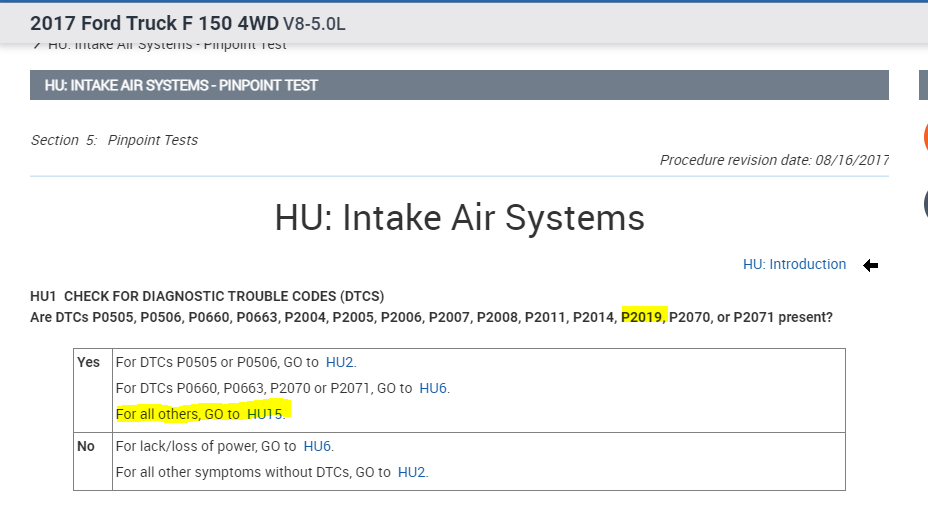This screenshot has width=928, height=508.
Task: Click the partial gray panel header at right
Action: [x=922, y=85]
